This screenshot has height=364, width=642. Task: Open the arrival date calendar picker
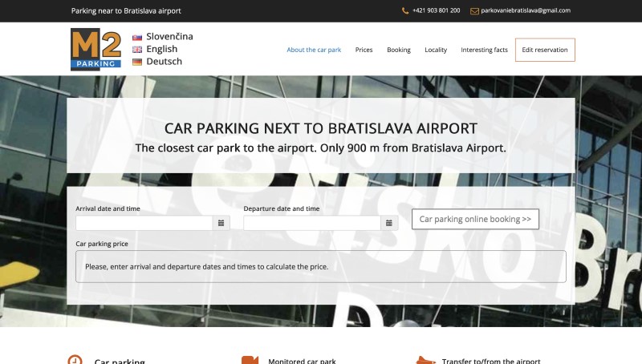(221, 223)
